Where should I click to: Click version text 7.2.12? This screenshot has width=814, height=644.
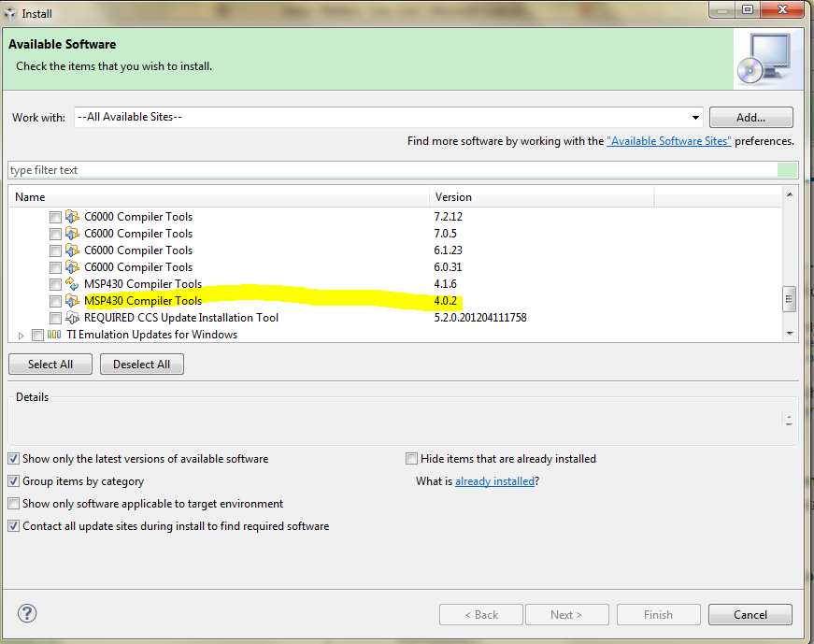coord(448,217)
